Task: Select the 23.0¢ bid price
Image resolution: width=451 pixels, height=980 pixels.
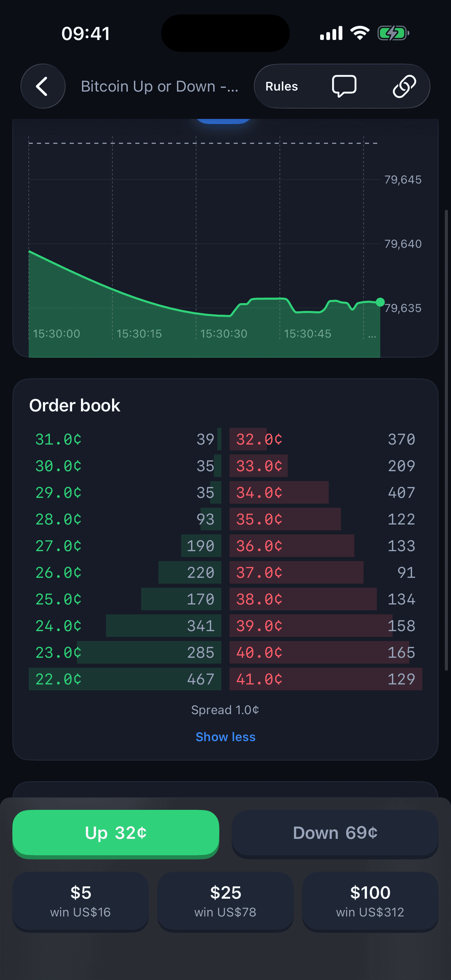Action: 58,652
